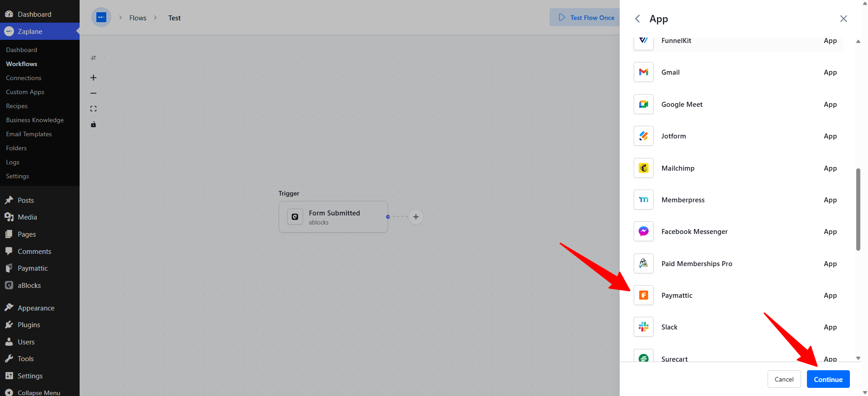Choose the Memberpress app icon
This screenshot has width=868, height=396.
[x=644, y=200]
